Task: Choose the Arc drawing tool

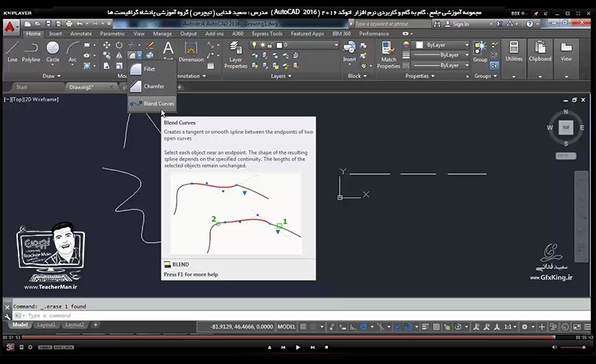Action: click(72, 52)
